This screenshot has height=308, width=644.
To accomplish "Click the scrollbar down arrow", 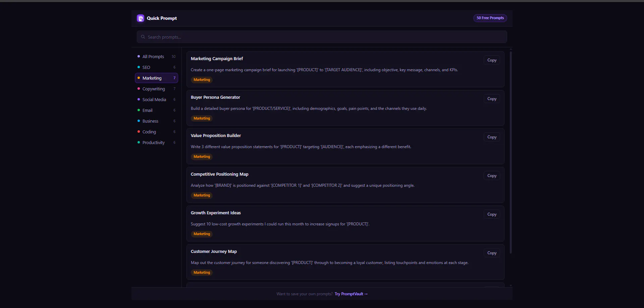I will point(511,285).
